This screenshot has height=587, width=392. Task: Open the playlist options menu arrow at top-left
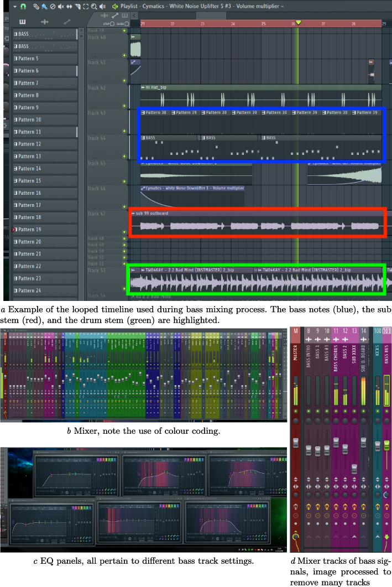pyautogui.click(x=14, y=7)
